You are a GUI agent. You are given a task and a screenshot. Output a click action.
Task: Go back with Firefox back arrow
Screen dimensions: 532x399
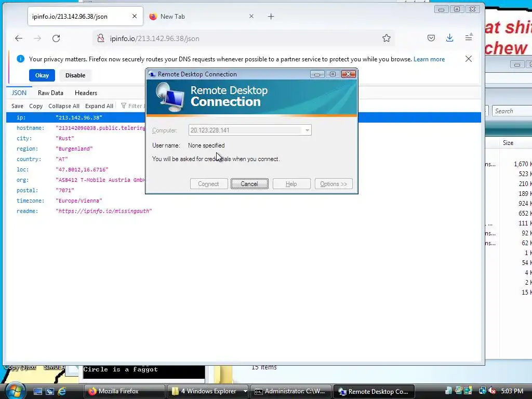click(19, 38)
